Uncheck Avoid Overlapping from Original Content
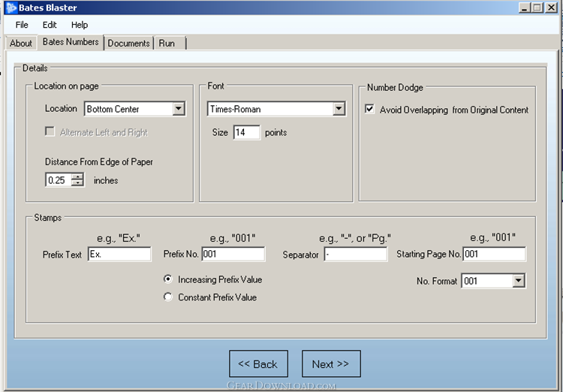Viewport: 563px width, 392px height. [x=369, y=109]
